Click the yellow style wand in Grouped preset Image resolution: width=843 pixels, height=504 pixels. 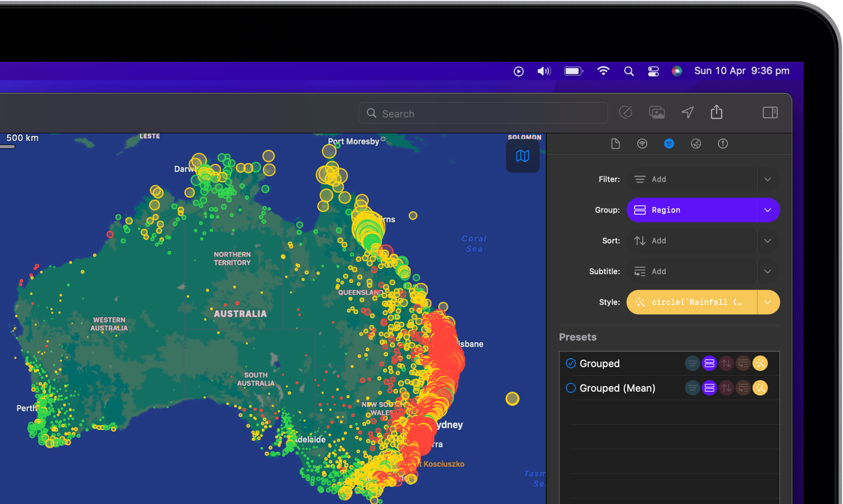pyautogui.click(x=760, y=363)
